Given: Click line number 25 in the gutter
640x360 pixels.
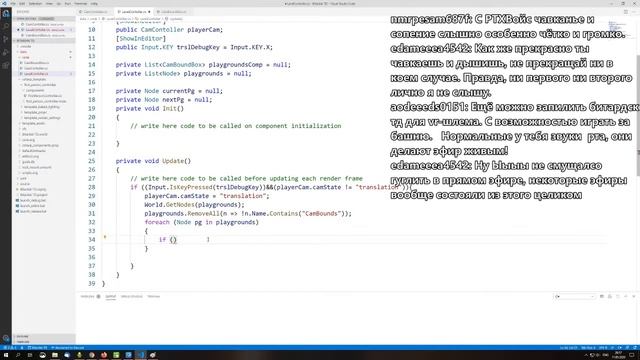Looking at the screenshot, I should click(91, 161).
